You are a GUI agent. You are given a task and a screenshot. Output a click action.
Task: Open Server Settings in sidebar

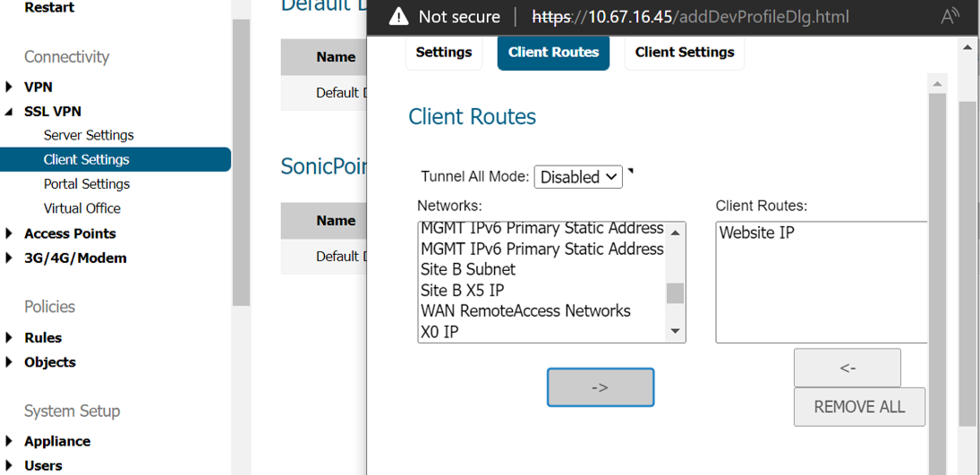(89, 135)
